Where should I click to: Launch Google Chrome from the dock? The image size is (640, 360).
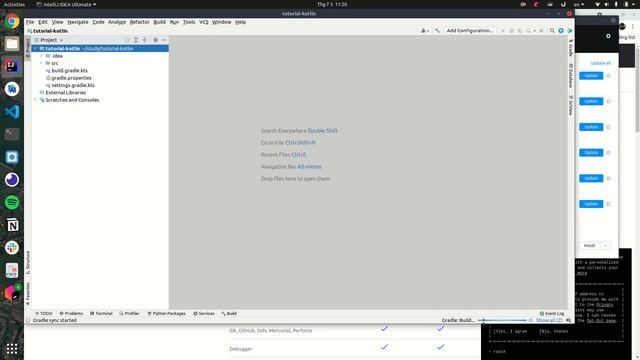(12, 21)
